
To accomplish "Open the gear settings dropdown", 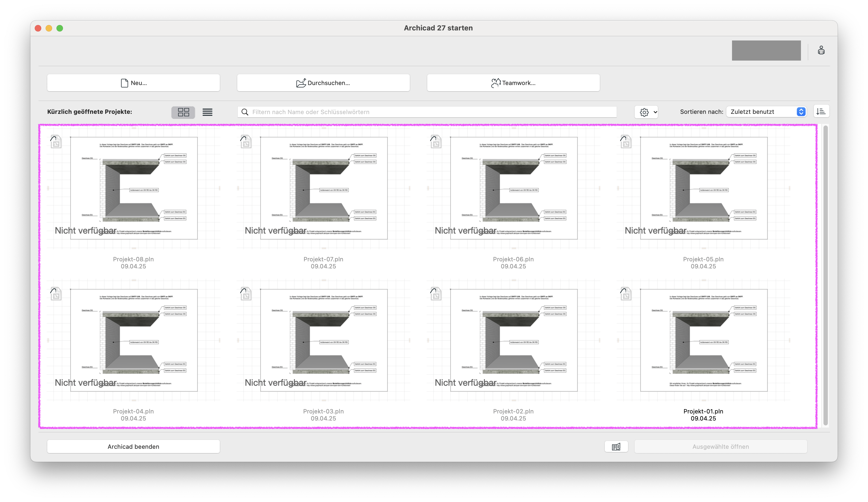I will coord(646,112).
